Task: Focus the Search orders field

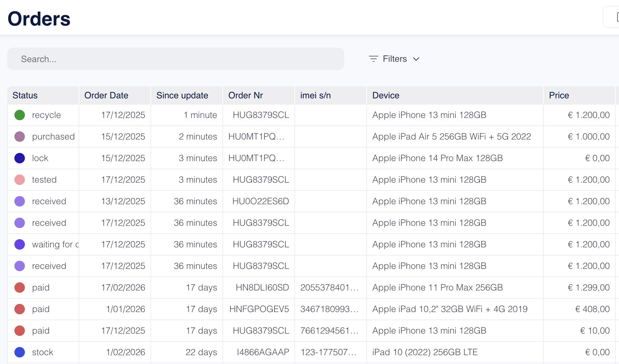Action: coord(176,59)
